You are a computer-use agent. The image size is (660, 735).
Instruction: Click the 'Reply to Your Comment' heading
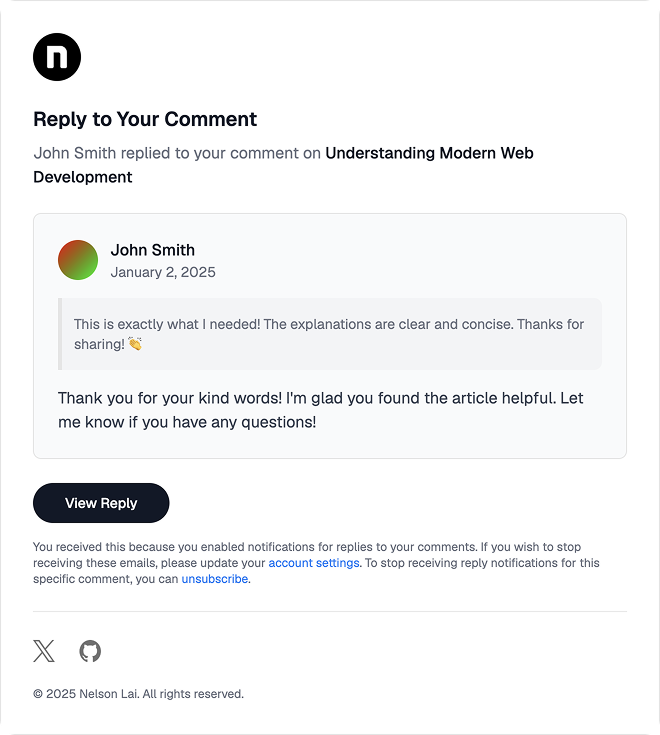point(145,119)
